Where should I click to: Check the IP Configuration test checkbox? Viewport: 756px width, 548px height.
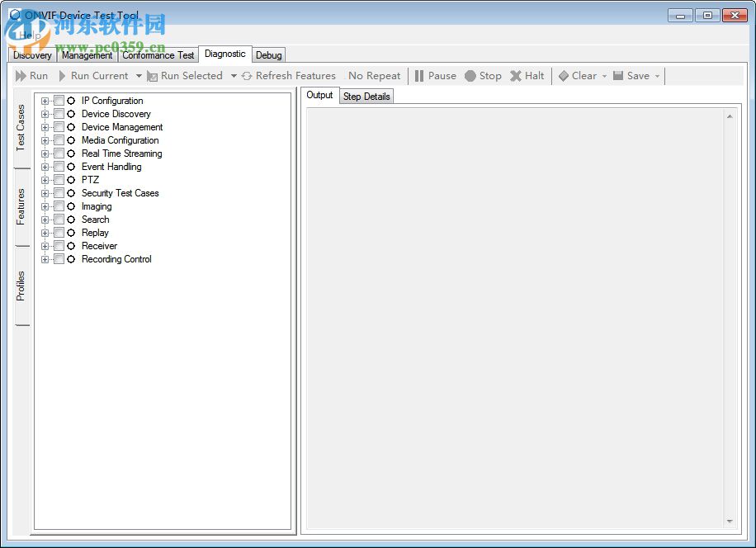point(59,101)
